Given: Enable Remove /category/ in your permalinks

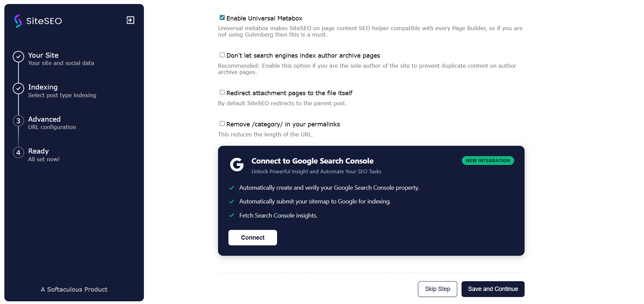Looking at the screenshot, I should coord(222,123).
